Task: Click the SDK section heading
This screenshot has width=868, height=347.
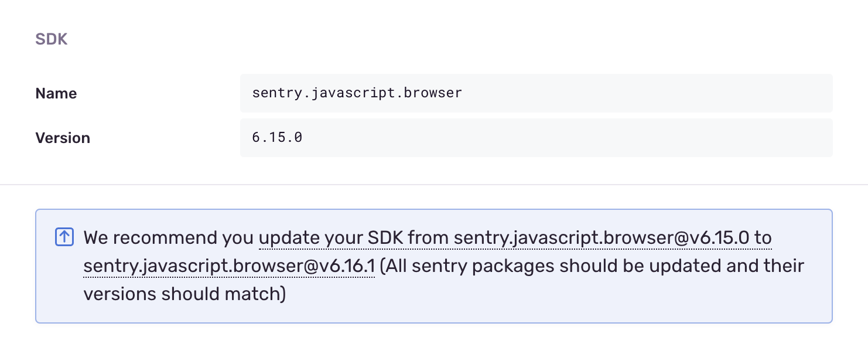Action: tap(52, 39)
